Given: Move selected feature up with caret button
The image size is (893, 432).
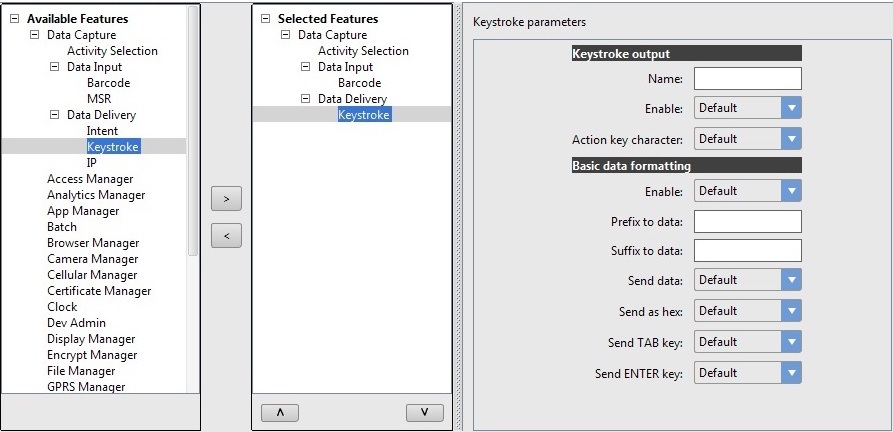Looking at the screenshot, I should coord(279,412).
